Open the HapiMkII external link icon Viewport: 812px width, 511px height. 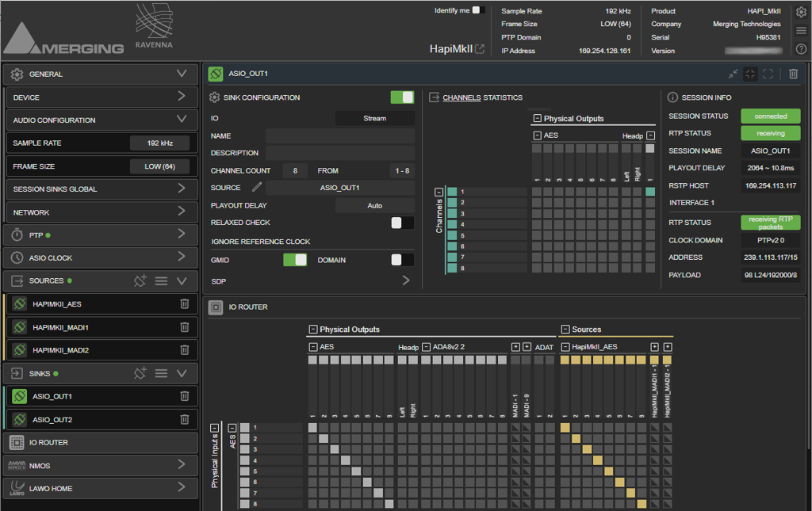(x=480, y=48)
